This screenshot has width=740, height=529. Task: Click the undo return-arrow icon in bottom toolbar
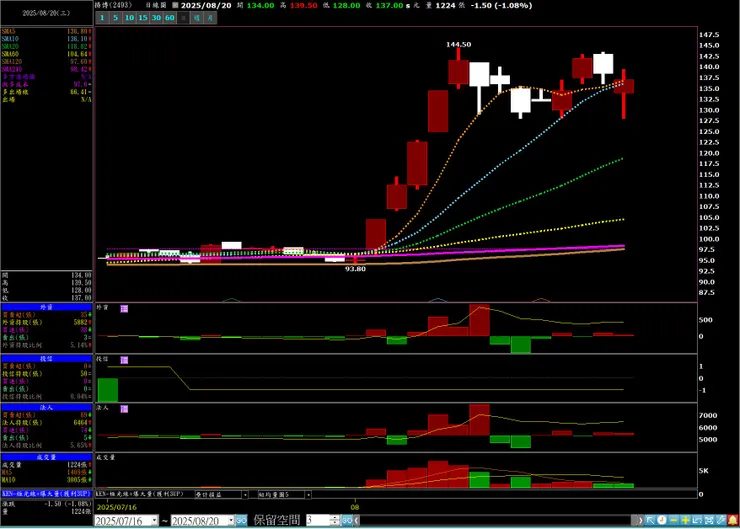pos(698,520)
